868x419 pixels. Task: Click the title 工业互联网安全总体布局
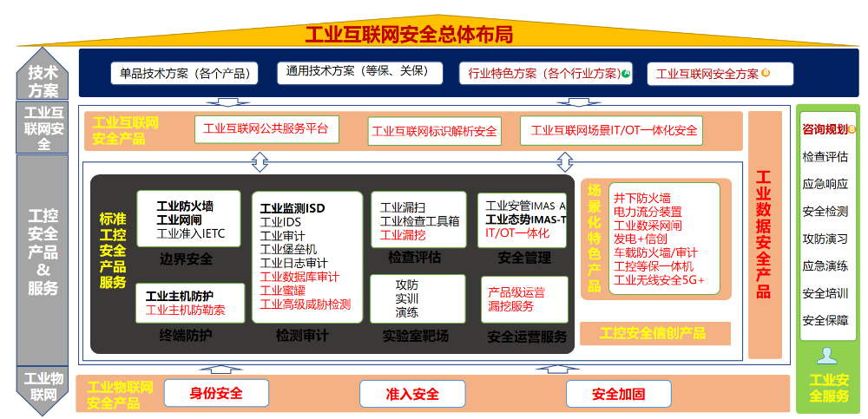click(409, 35)
